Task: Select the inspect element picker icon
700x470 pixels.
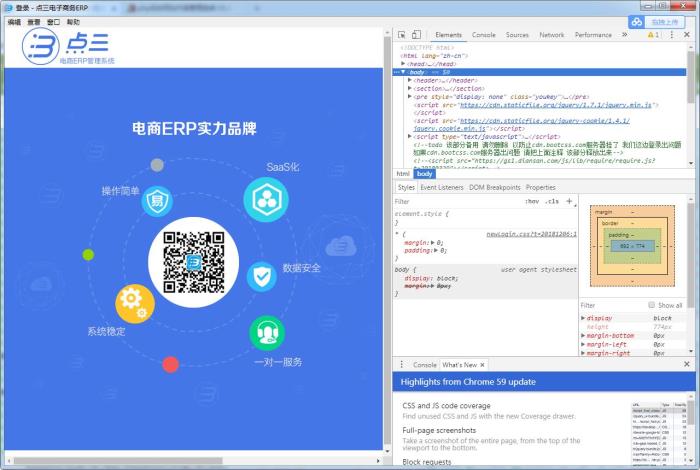Action: pos(401,35)
